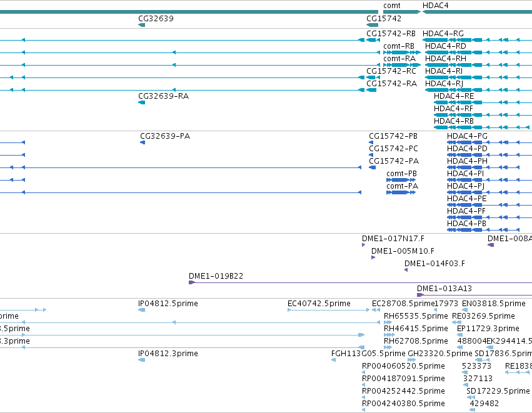Click the comt gene label

click(x=391, y=6)
